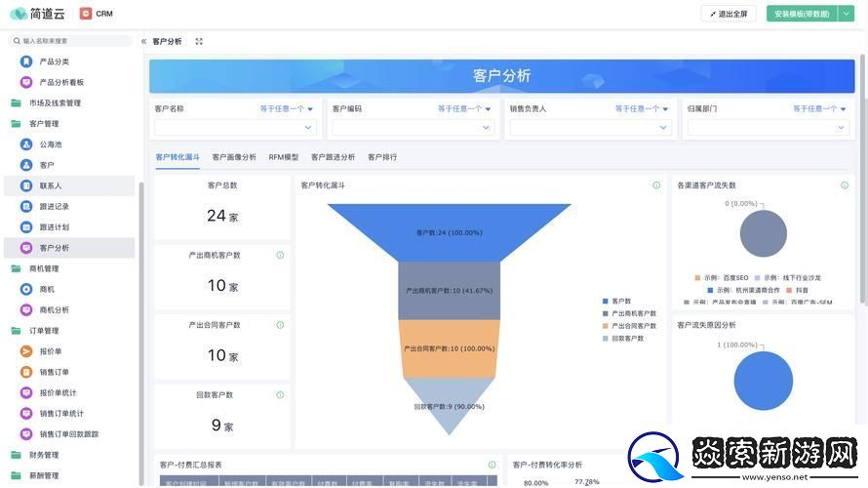
Task: Click info icon on 各渠道客户流失数 chart
Action: (x=845, y=185)
